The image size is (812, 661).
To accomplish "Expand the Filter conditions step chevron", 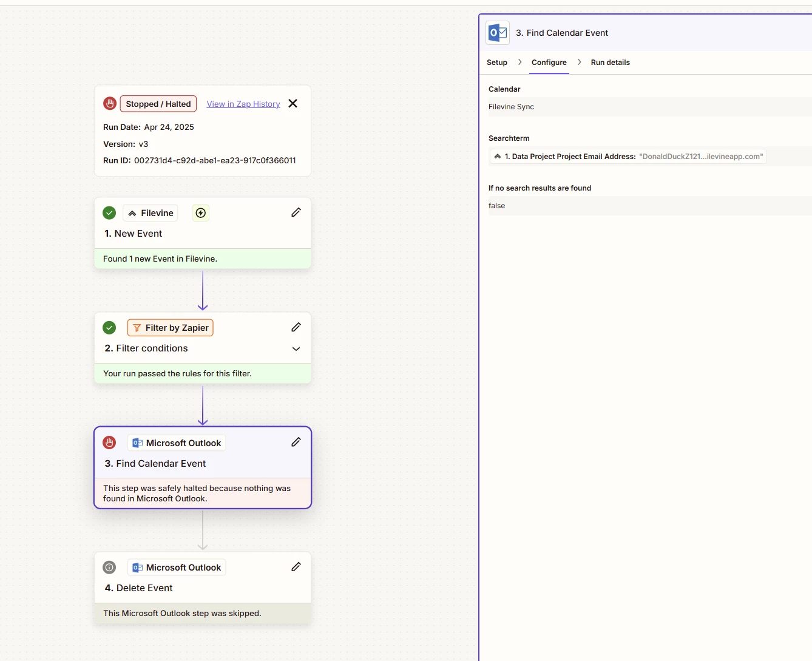I will tap(296, 349).
